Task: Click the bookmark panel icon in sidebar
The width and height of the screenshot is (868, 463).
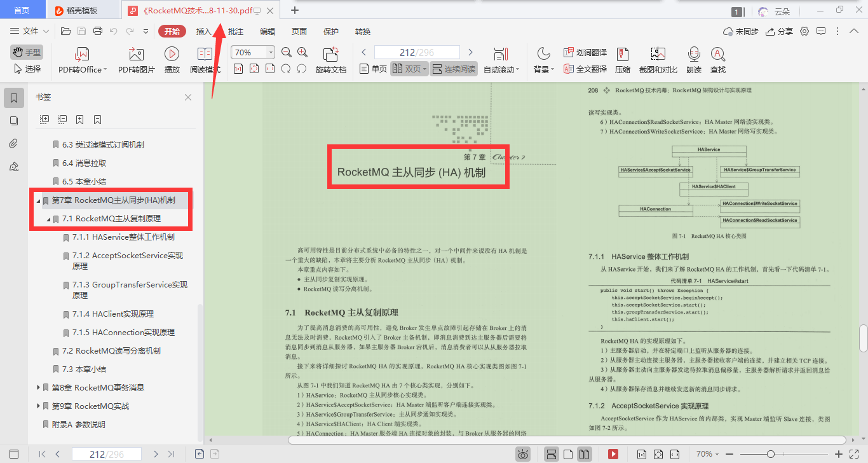Action: (14, 98)
